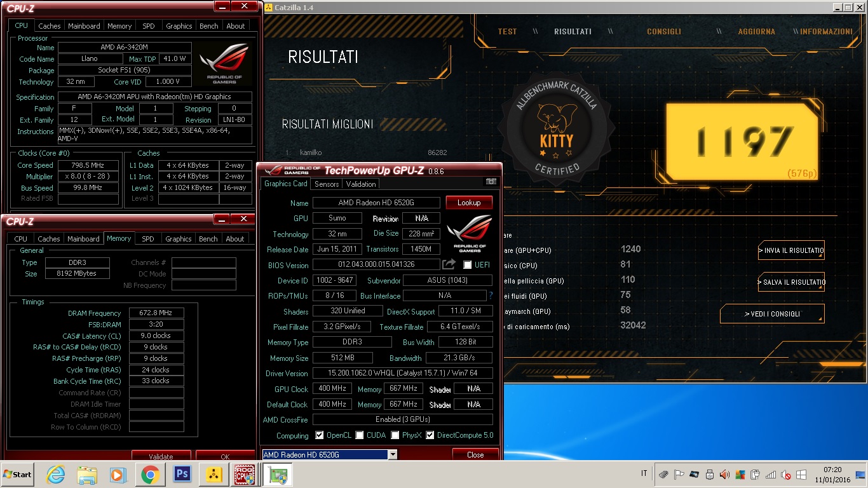
Task: Take a GPU-Z screenshot with camera icon
Action: point(491,182)
